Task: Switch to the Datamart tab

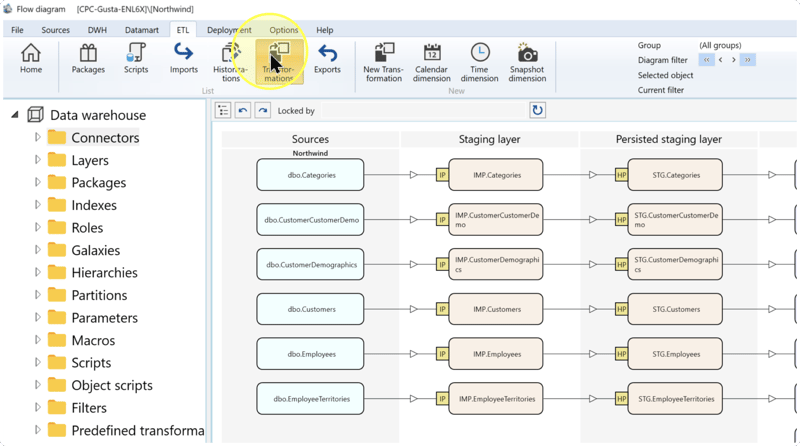Action: tap(142, 30)
